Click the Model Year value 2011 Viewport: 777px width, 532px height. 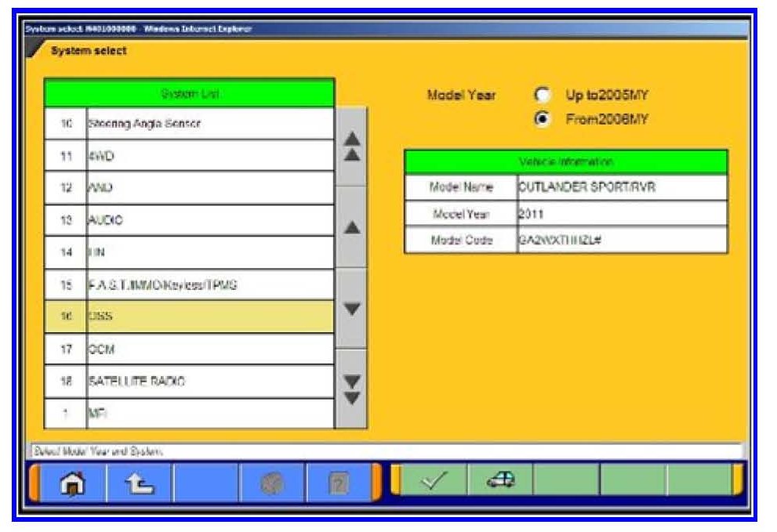(x=619, y=213)
